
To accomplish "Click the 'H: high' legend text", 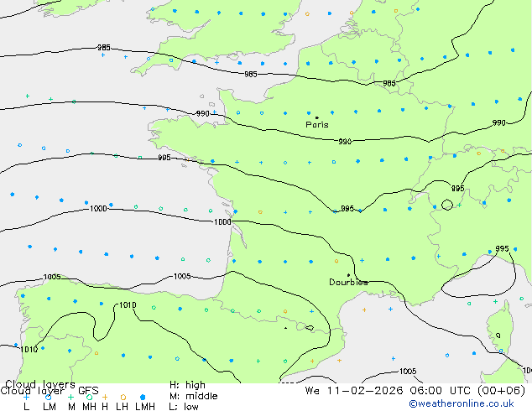I will 187,385.
